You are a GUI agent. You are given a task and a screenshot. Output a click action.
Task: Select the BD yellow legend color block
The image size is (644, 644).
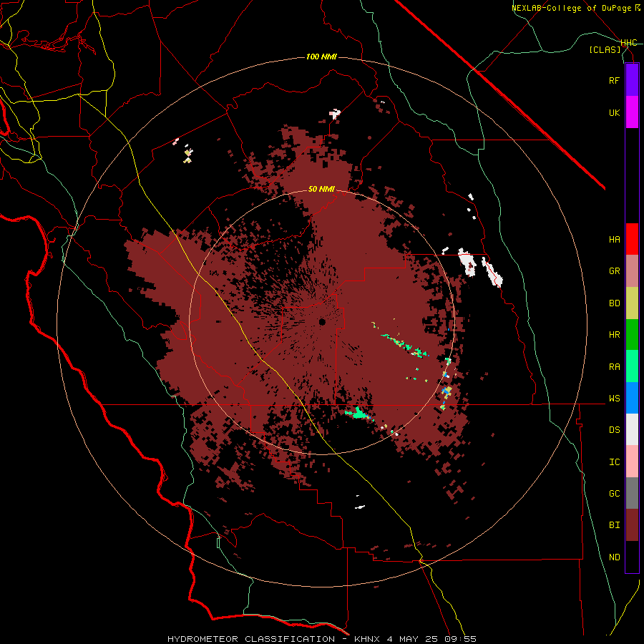click(632, 303)
